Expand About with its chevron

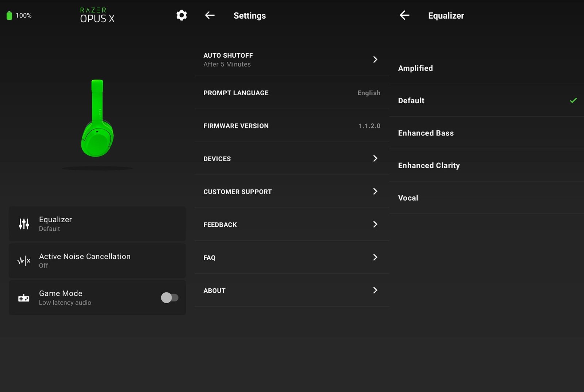point(375,290)
